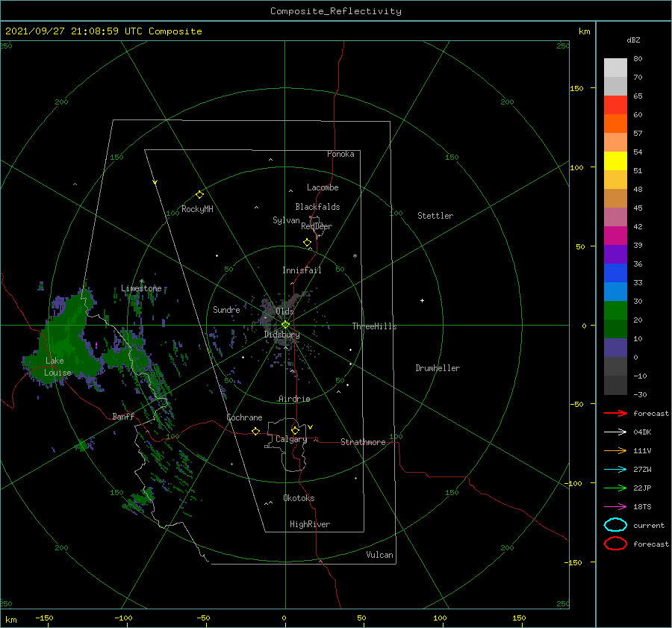Click the white plus marker east of ThreeHills

(x=422, y=300)
